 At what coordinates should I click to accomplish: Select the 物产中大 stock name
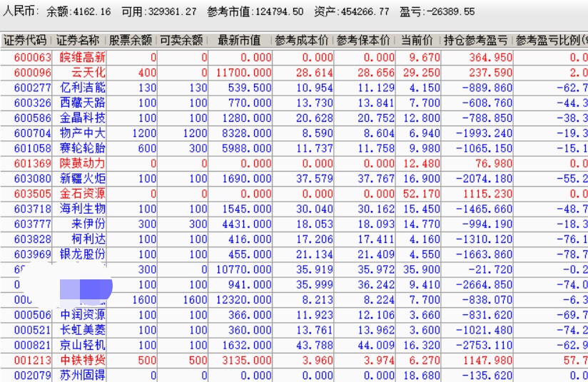coord(83,133)
